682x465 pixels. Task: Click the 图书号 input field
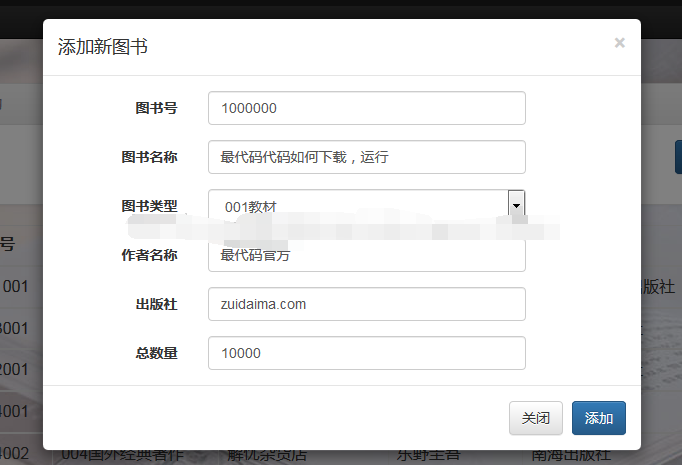pyautogui.click(x=367, y=108)
